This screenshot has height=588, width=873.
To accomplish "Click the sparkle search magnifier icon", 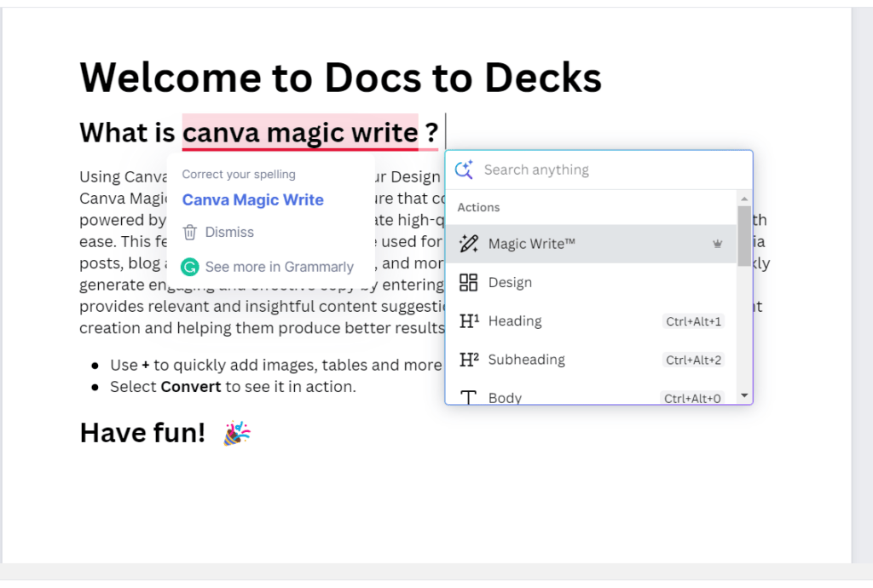I will pos(464,170).
